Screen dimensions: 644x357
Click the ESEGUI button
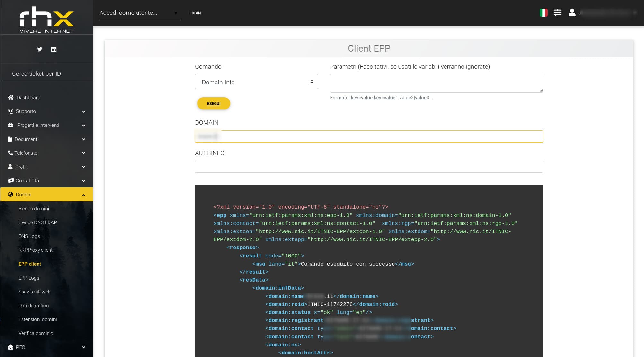click(214, 103)
